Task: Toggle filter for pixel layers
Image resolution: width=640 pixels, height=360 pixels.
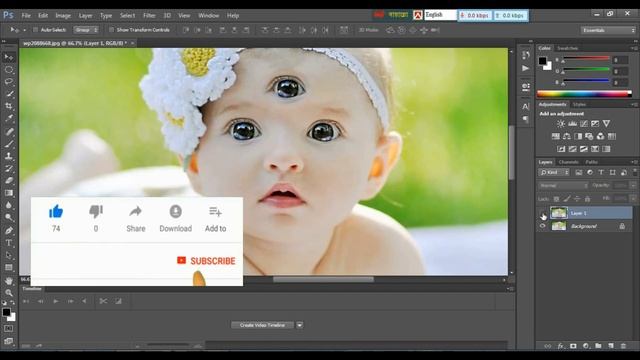Action: [x=578, y=173]
